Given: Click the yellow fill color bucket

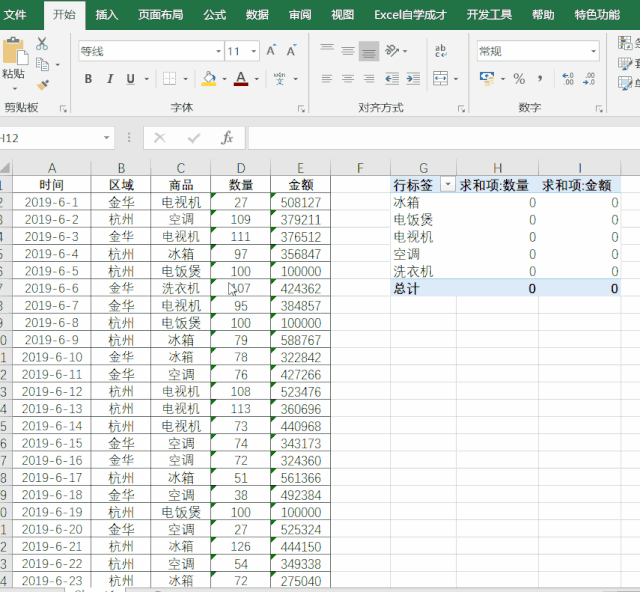Looking at the screenshot, I should point(208,79).
